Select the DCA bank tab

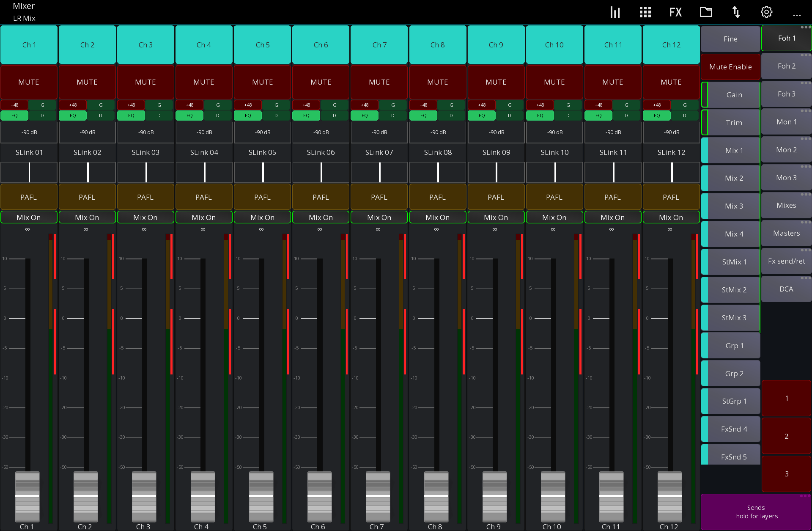786,289
